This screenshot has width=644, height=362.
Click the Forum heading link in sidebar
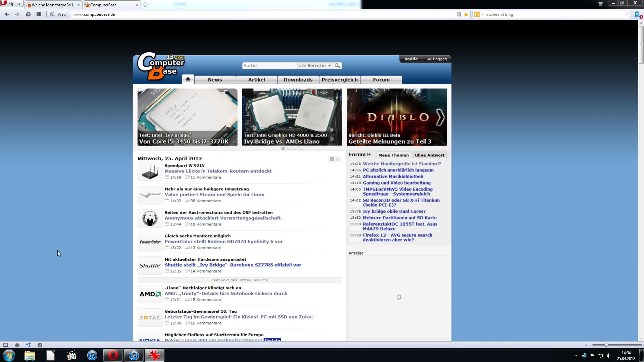(x=360, y=155)
